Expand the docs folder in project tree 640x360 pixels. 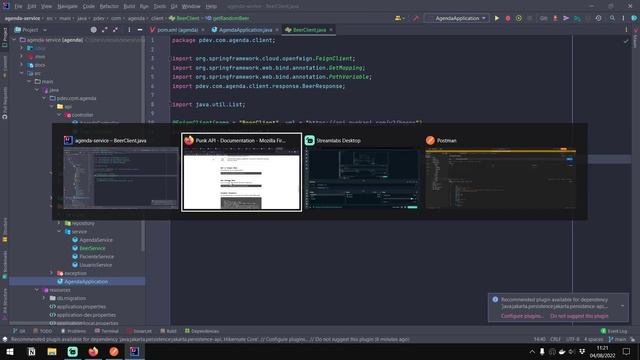pyautogui.click(x=22, y=65)
